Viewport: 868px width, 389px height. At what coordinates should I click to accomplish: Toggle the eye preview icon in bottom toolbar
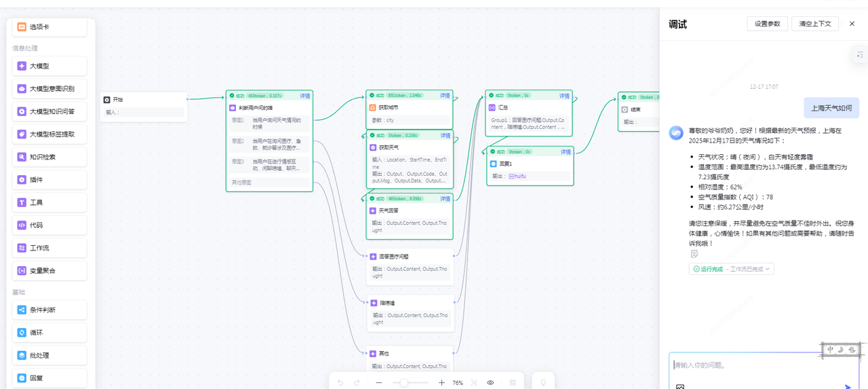tap(490, 383)
